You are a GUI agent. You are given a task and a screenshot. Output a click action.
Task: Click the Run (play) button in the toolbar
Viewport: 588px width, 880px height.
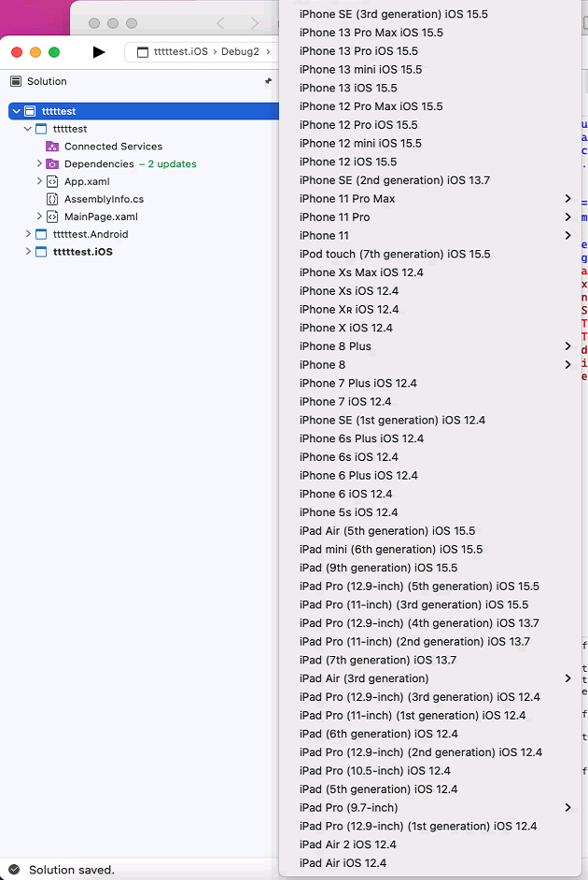tap(99, 51)
